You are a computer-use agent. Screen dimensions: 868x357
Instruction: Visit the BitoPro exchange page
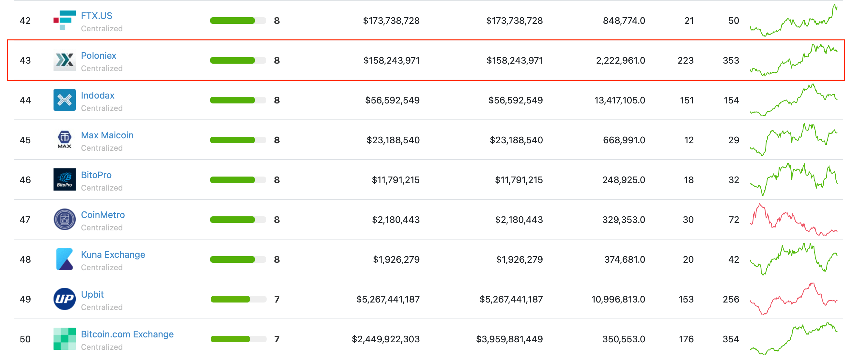[x=96, y=175]
